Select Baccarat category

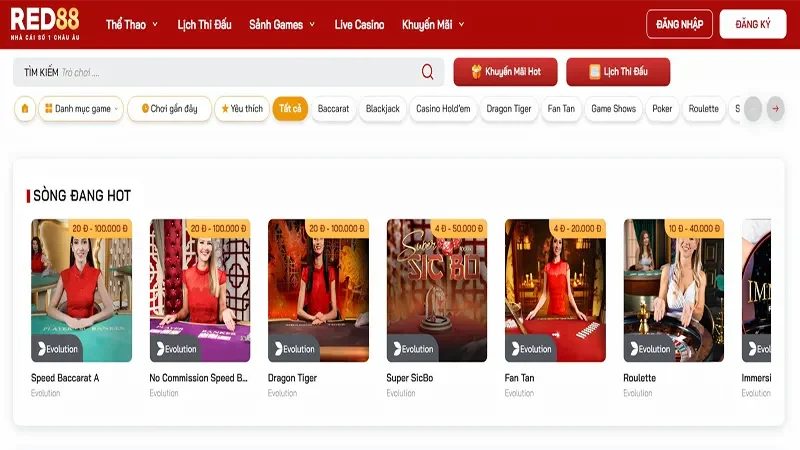tap(333, 109)
